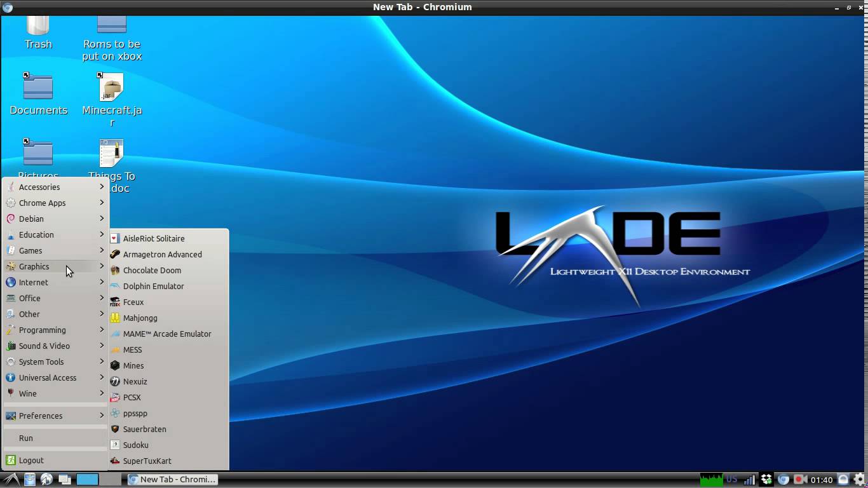This screenshot has height=488, width=868.
Task: Open the Accessories menu category
Action: (x=55, y=187)
